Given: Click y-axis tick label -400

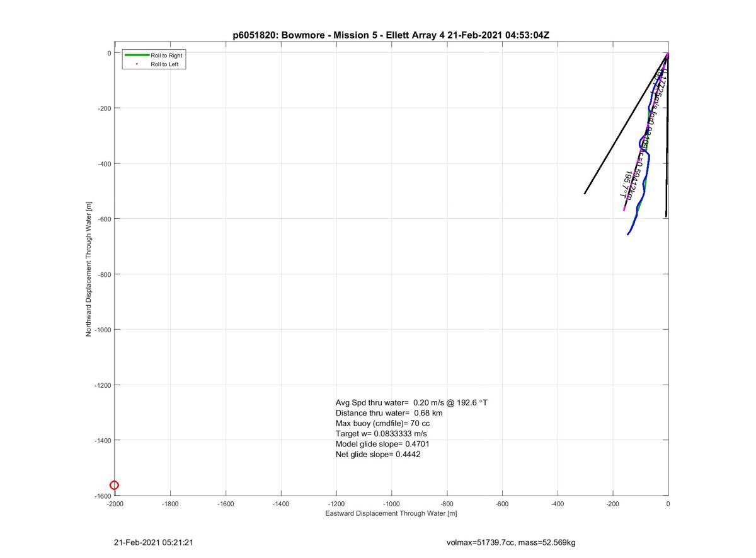Looking at the screenshot, I should [104, 164].
